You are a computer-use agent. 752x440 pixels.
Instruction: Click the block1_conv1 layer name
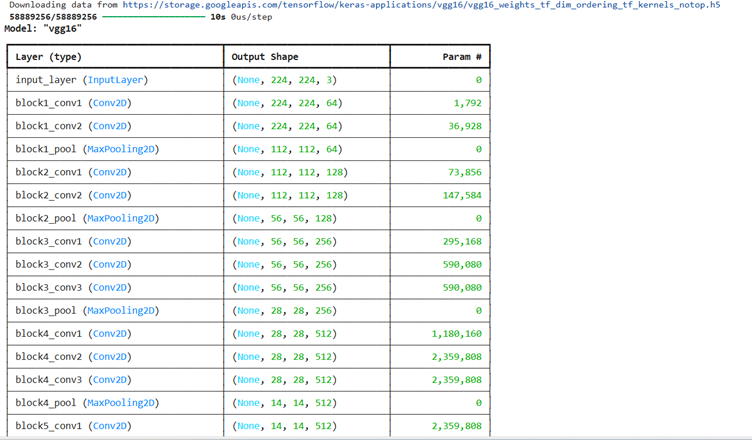coord(49,103)
